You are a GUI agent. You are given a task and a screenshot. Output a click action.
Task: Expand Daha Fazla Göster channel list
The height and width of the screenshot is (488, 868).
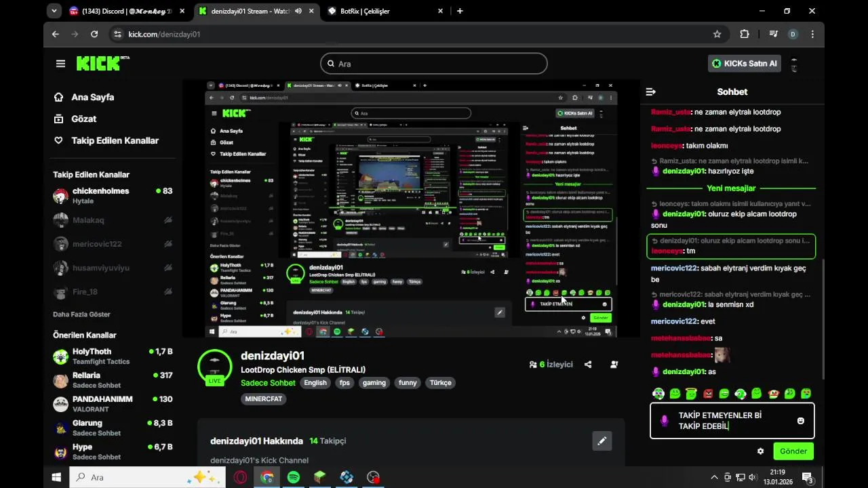[81, 314]
